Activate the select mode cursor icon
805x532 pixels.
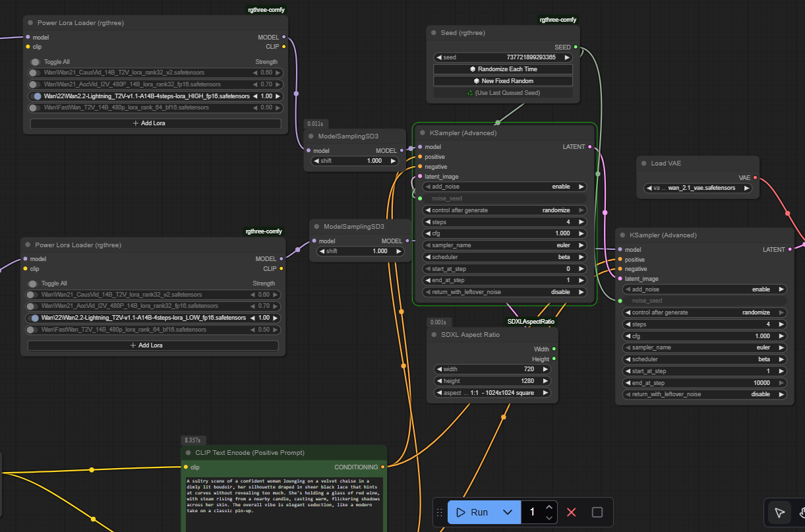click(x=779, y=512)
